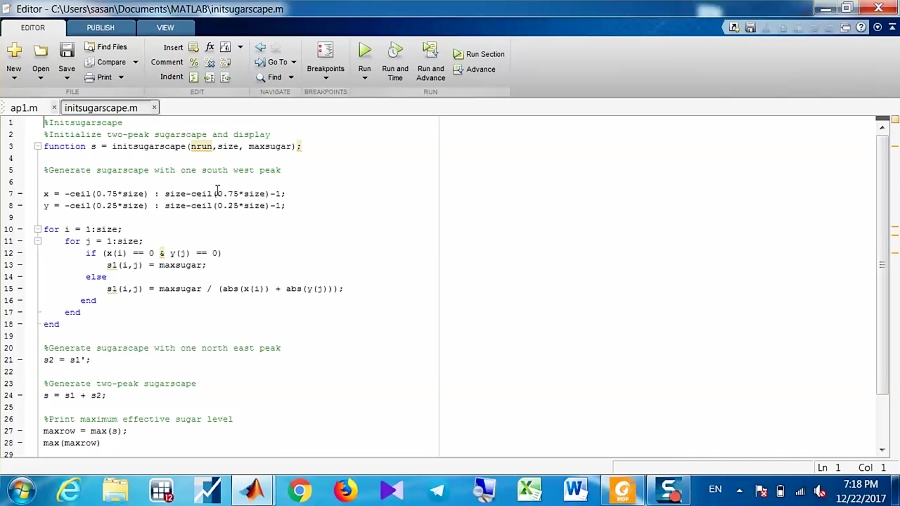Collapse the toolstrip with the minimize arrow

pyautogui.click(x=893, y=27)
